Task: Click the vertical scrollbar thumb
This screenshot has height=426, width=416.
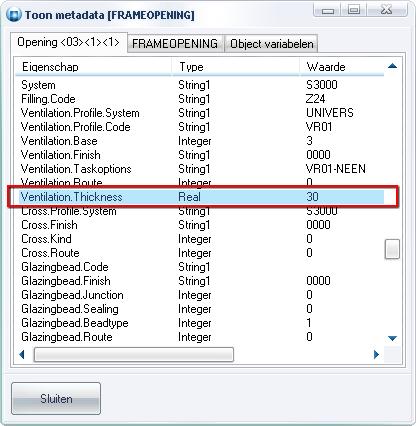Action: click(392, 249)
